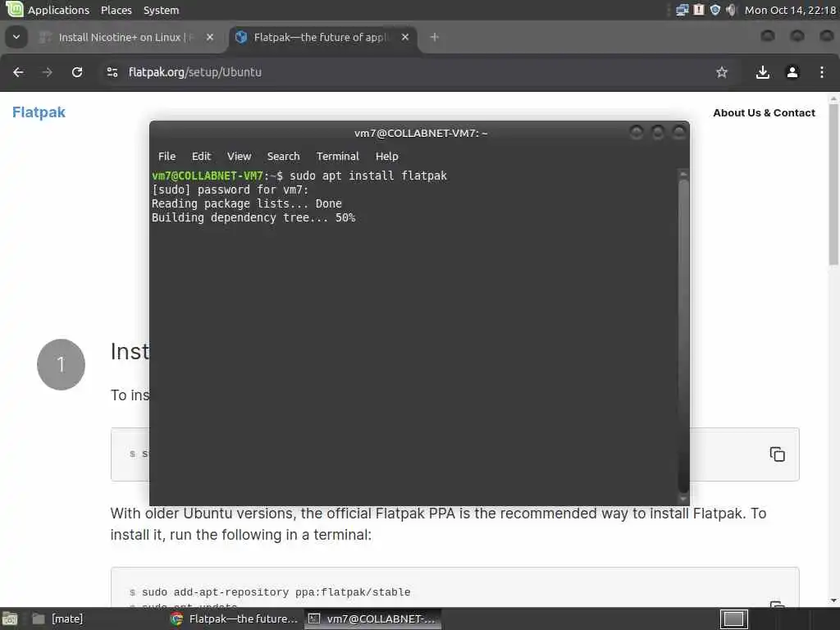Open the terminal View menu
The width and height of the screenshot is (840, 630).
click(239, 157)
